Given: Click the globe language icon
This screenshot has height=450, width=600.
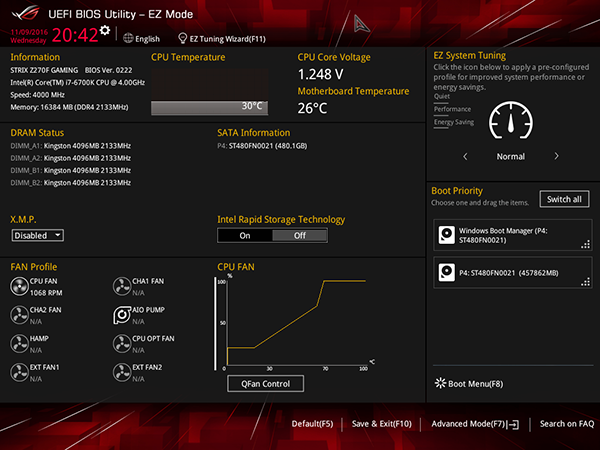Looking at the screenshot, I should 128,38.
